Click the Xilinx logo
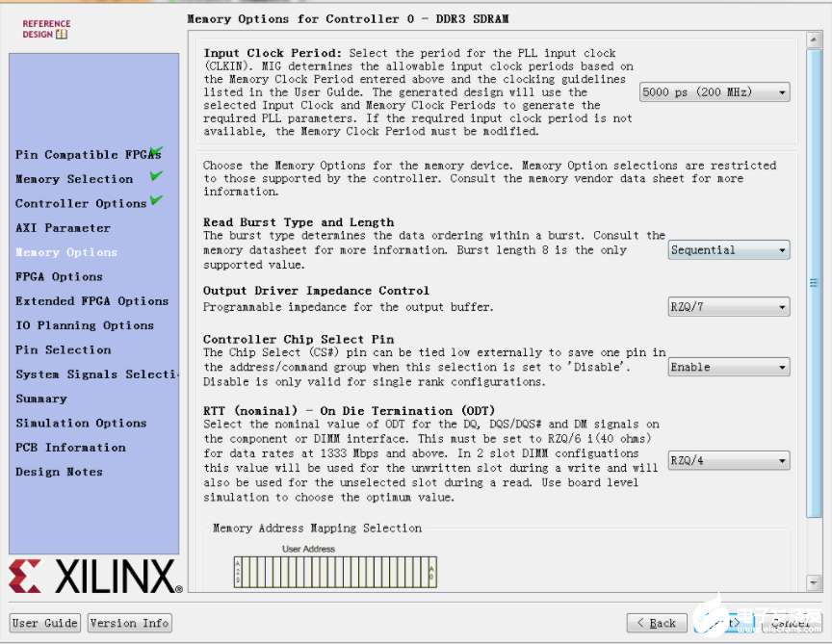This screenshot has width=832, height=644. (x=95, y=577)
